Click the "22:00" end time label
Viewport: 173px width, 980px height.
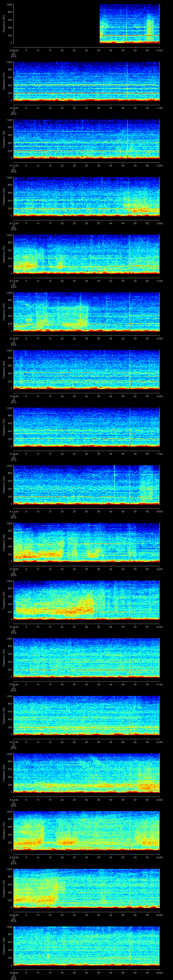pyautogui.click(x=160, y=742)
